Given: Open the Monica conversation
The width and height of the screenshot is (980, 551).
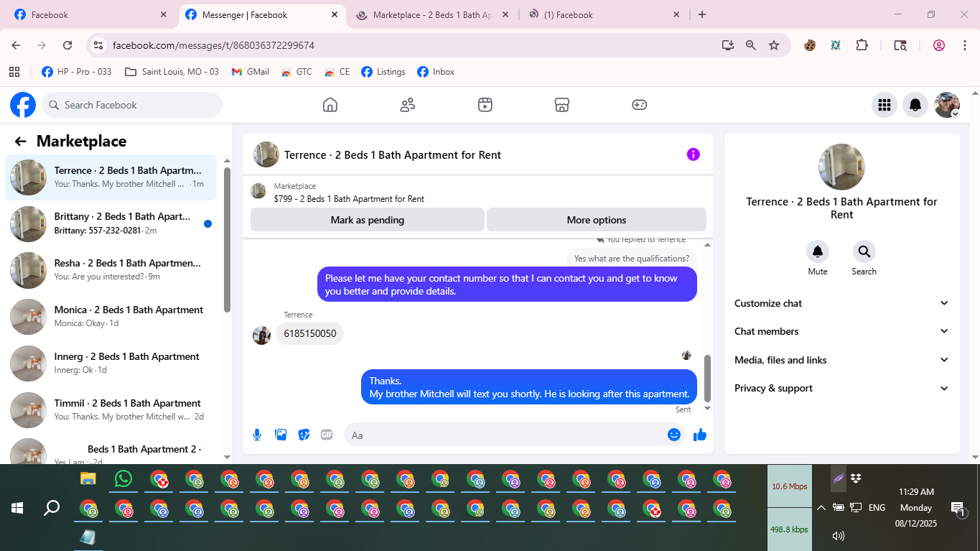Looking at the screenshot, I should (111, 317).
